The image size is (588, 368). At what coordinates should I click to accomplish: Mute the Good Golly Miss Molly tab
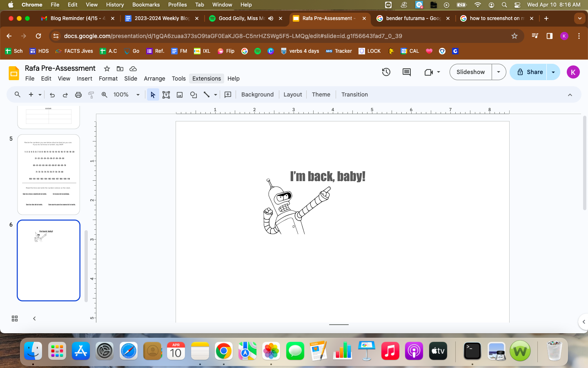[271, 18]
